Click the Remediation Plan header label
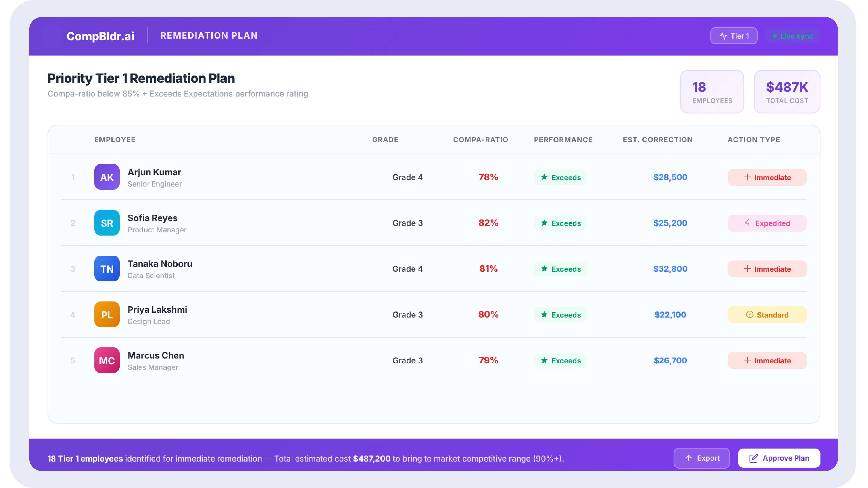The height and width of the screenshot is (488, 868). (x=209, y=35)
